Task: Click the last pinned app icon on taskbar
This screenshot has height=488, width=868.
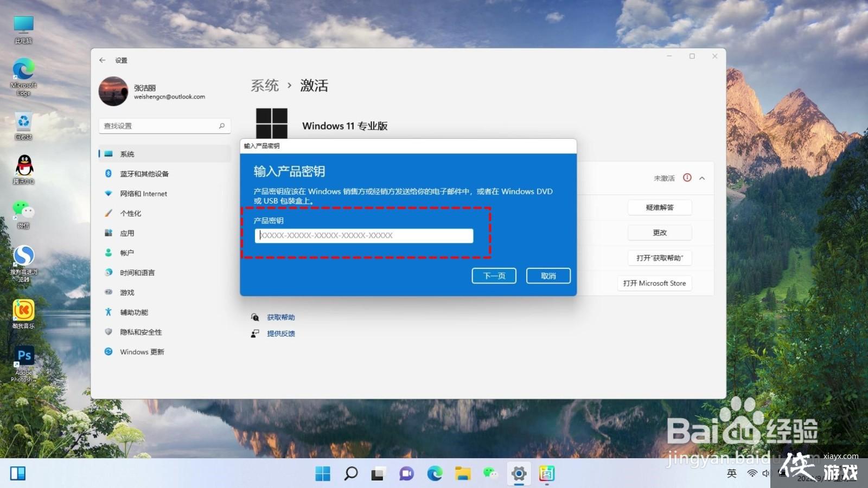Action: pos(547,473)
